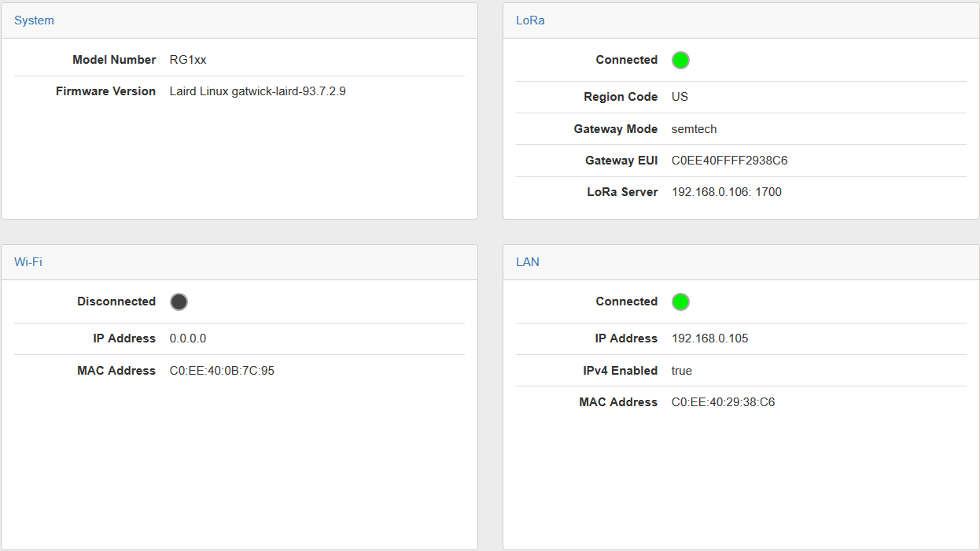This screenshot has width=980, height=551.
Task: Click the LAN IP Address 192.168.0.105
Action: point(709,338)
